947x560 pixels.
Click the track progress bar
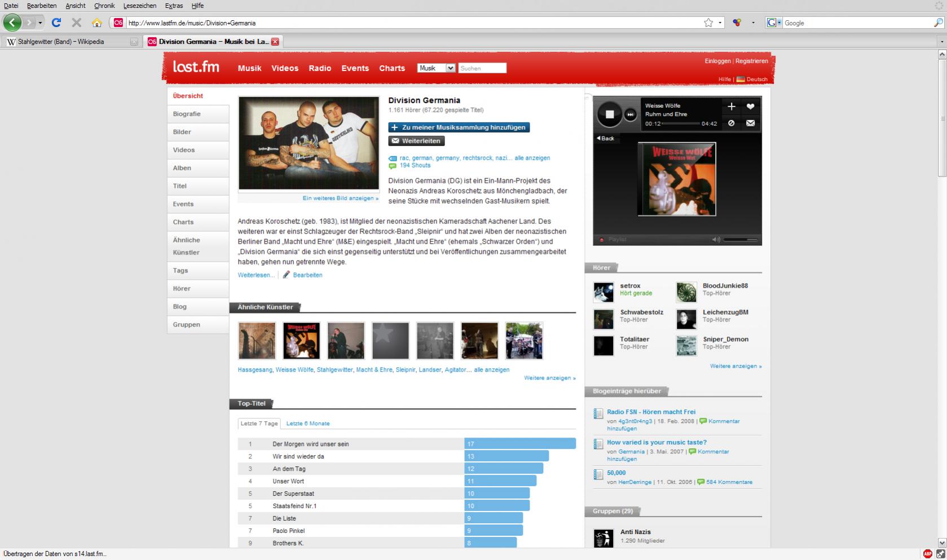pyautogui.click(x=681, y=124)
